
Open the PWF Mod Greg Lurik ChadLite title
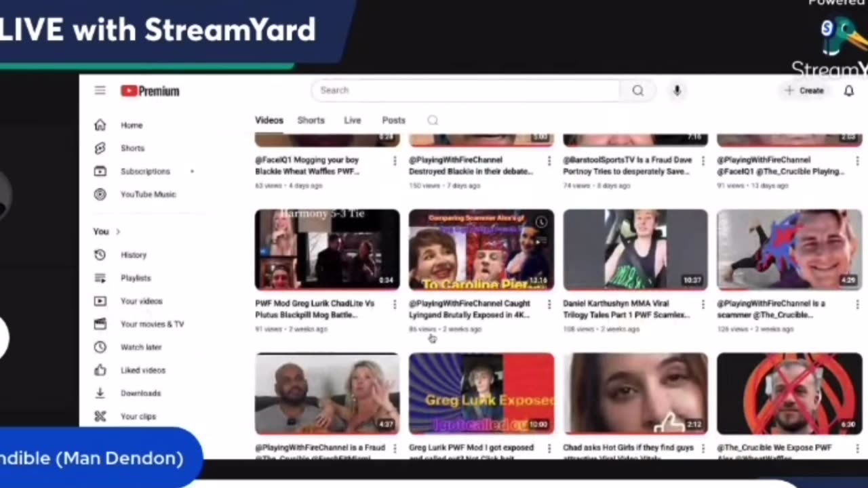(x=315, y=309)
